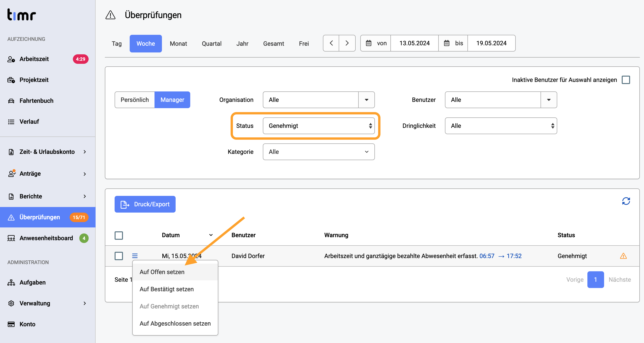Select the David Dorfer row checkbox
644x343 pixels.
click(119, 256)
